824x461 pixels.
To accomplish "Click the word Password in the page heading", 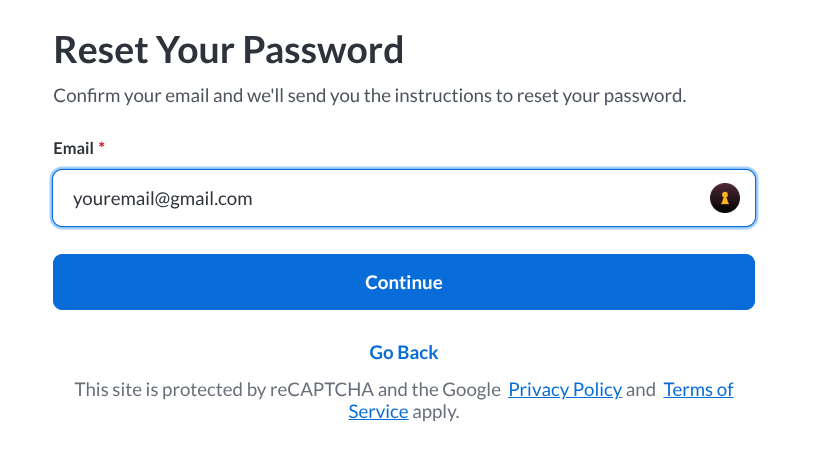I will pyautogui.click(x=323, y=50).
